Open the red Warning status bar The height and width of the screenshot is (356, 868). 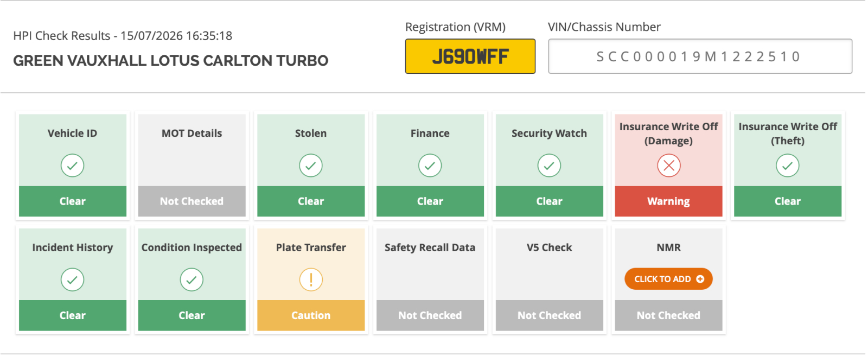(x=668, y=201)
